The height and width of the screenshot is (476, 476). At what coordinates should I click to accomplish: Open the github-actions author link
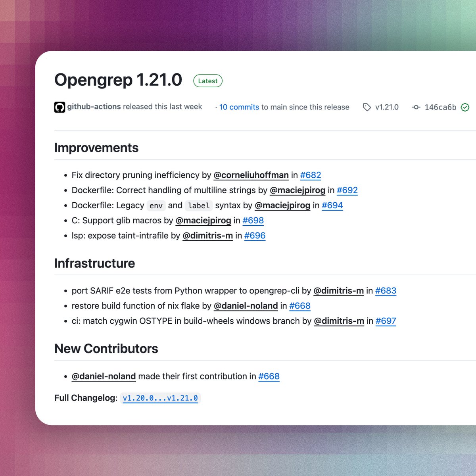[x=94, y=107]
